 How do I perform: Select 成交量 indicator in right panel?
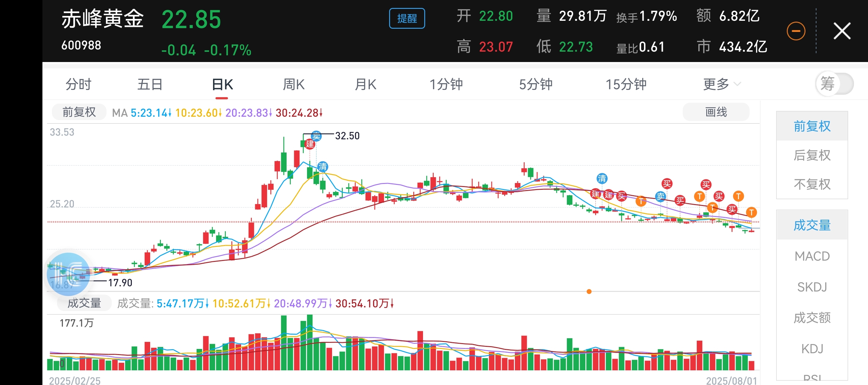[x=812, y=225]
